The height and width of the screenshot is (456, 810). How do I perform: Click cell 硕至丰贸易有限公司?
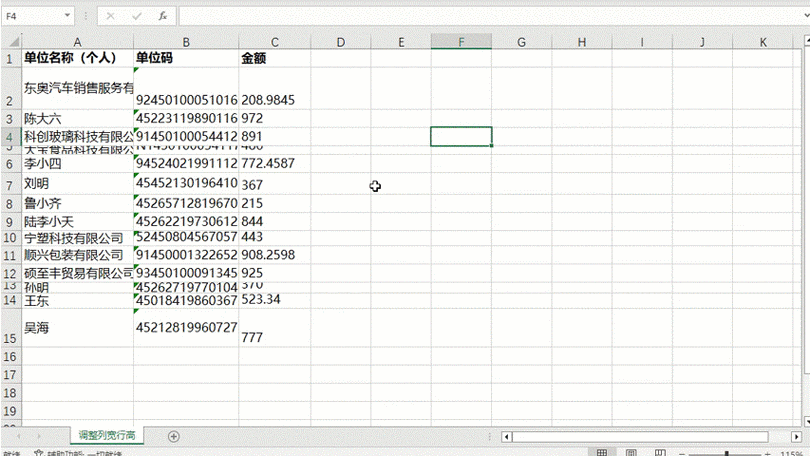pos(77,273)
